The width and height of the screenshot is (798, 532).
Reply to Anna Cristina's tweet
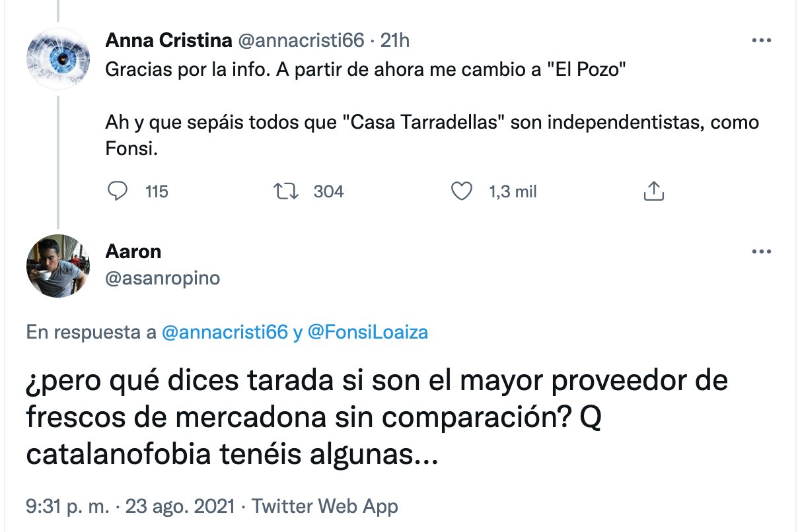click(117, 191)
